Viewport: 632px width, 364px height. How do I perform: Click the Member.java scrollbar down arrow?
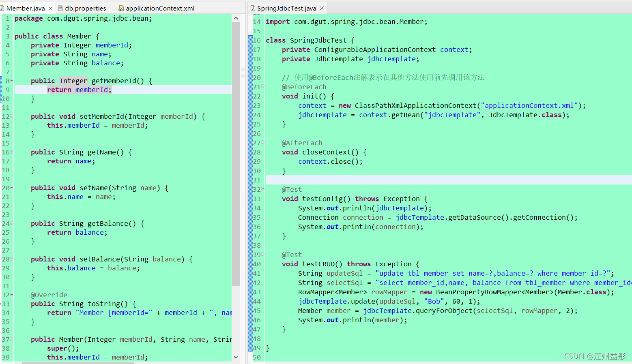coord(236,357)
